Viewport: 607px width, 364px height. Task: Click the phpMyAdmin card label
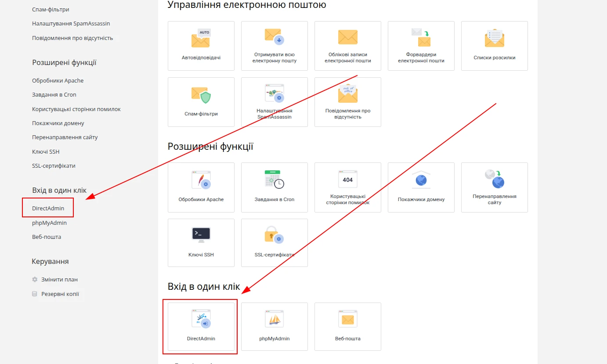[x=275, y=339]
